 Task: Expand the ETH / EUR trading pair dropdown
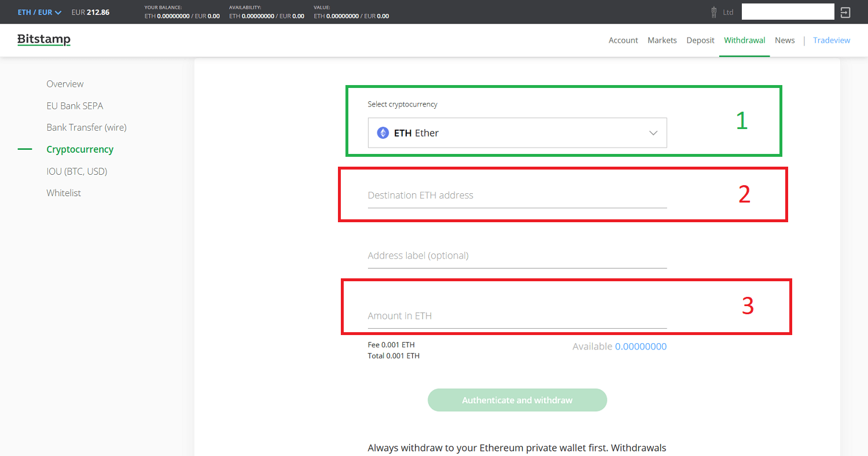click(x=39, y=12)
